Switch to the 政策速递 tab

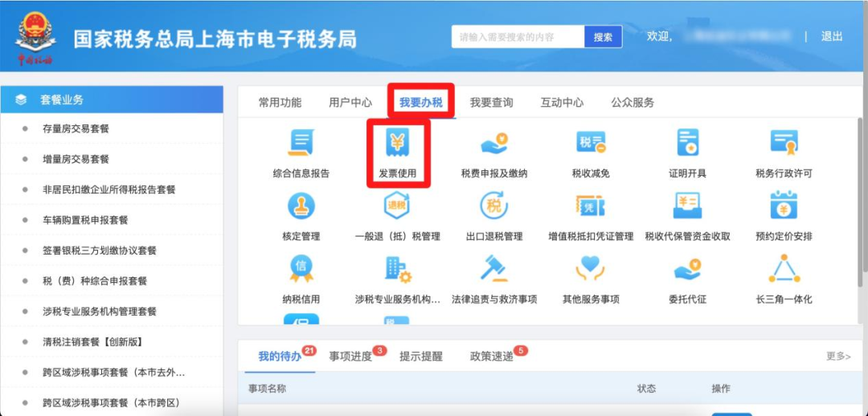tap(492, 357)
